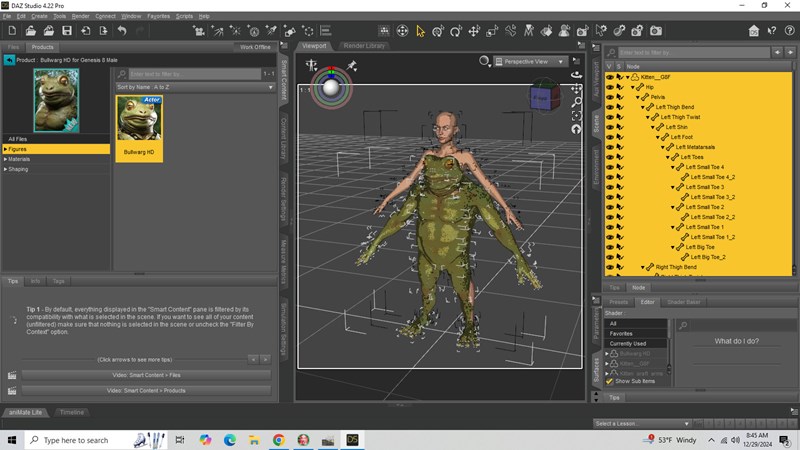
Task: Click the Create New Camera icon
Action: pos(199,31)
